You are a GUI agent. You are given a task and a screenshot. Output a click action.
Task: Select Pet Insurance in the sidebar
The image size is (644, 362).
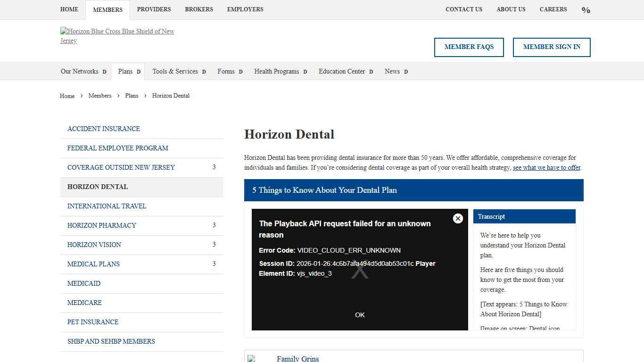[x=93, y=322]
